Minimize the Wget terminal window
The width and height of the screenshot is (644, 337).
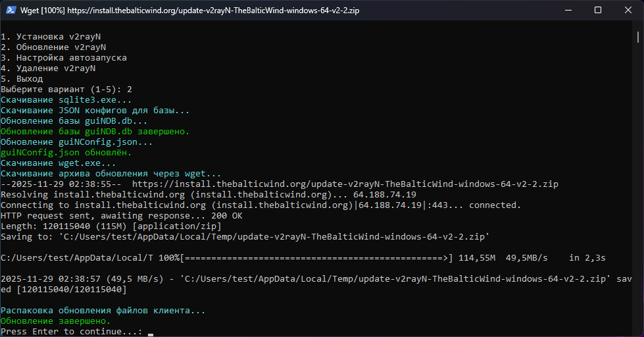tap(567, 11)
